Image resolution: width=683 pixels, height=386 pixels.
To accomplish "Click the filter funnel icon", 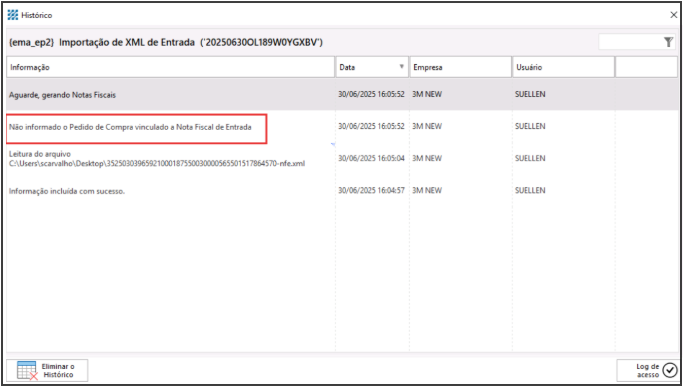I will [x=668, y=42].
